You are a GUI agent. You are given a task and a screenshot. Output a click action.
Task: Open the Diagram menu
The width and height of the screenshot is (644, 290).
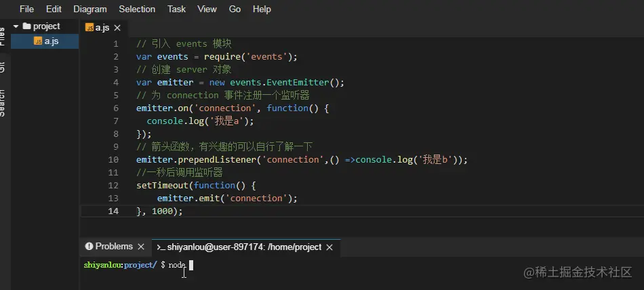click(x=90, y=9)
